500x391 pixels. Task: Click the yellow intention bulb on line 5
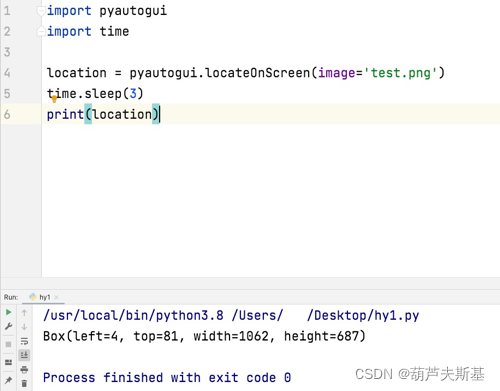click(x=54, y=99)
